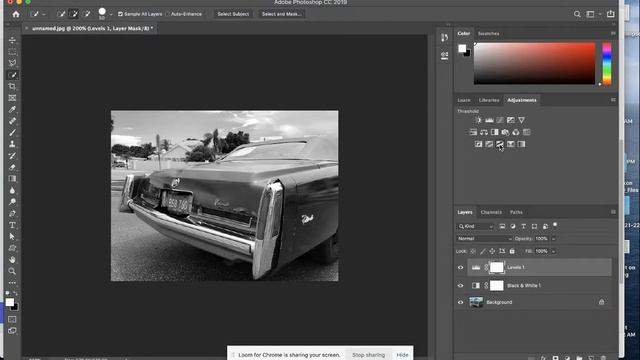The width and height of the screenshot is (640, 360).
Task: Hide the Background layer
Action: [x=460, y=302]
